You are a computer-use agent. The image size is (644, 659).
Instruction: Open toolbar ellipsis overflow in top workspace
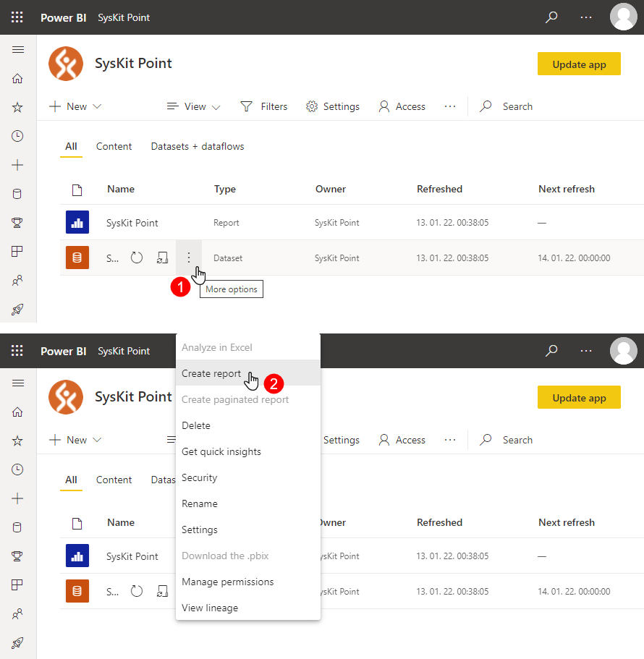(450, 106)
